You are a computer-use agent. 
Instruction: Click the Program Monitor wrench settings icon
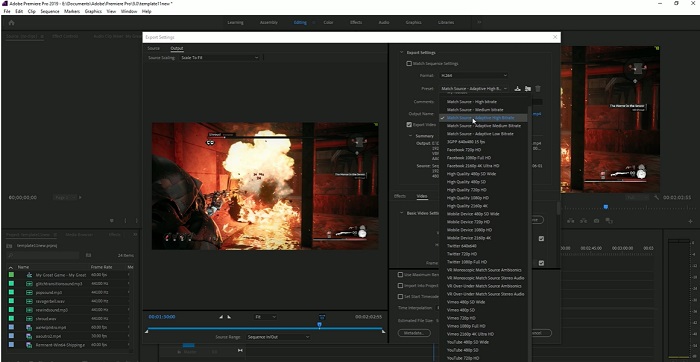pyautogui.click(x=657, y=197)
